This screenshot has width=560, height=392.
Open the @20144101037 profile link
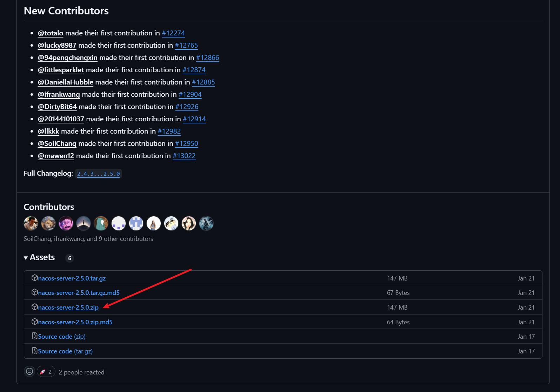tap(61, 119)
